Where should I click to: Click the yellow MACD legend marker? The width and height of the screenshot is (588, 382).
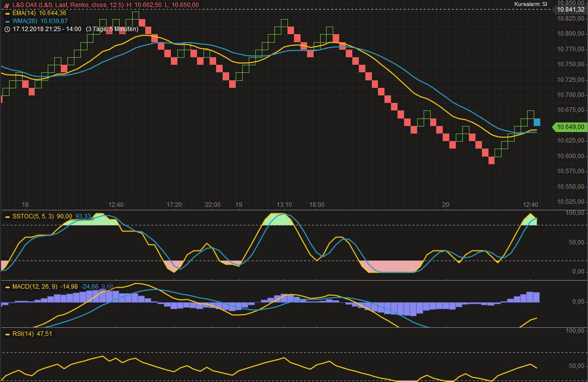tap(7, 287)
